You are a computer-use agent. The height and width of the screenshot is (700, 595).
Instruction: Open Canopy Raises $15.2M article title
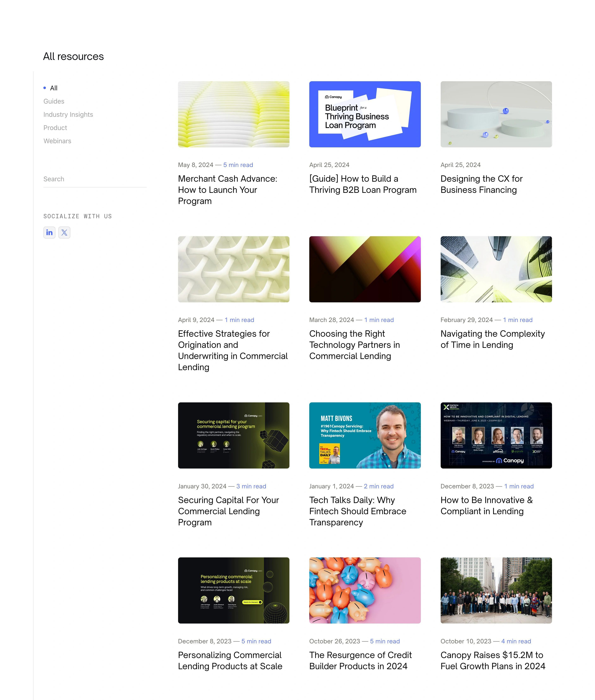pos(493,661)
